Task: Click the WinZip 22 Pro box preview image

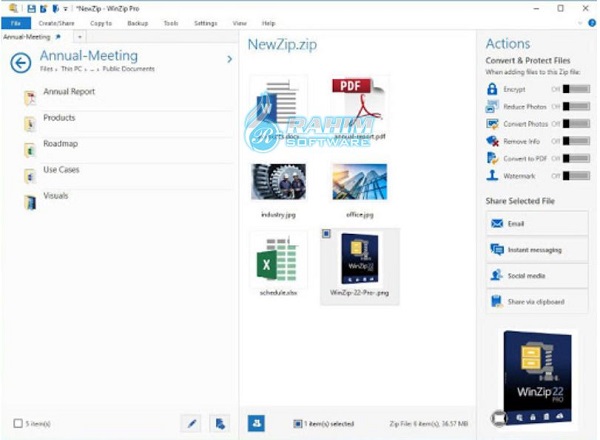Action: (x=537, y=378)
